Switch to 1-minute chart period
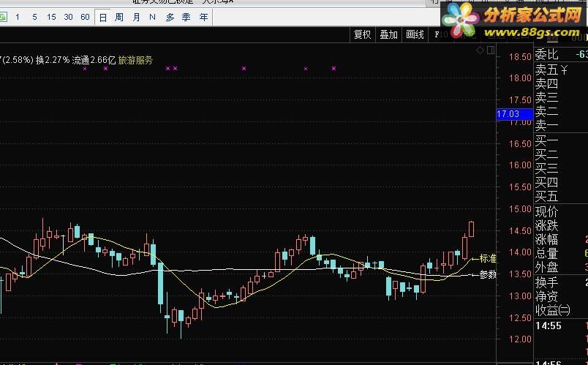Viewport: 588px width, 365px height. click(x=18, y=18)
